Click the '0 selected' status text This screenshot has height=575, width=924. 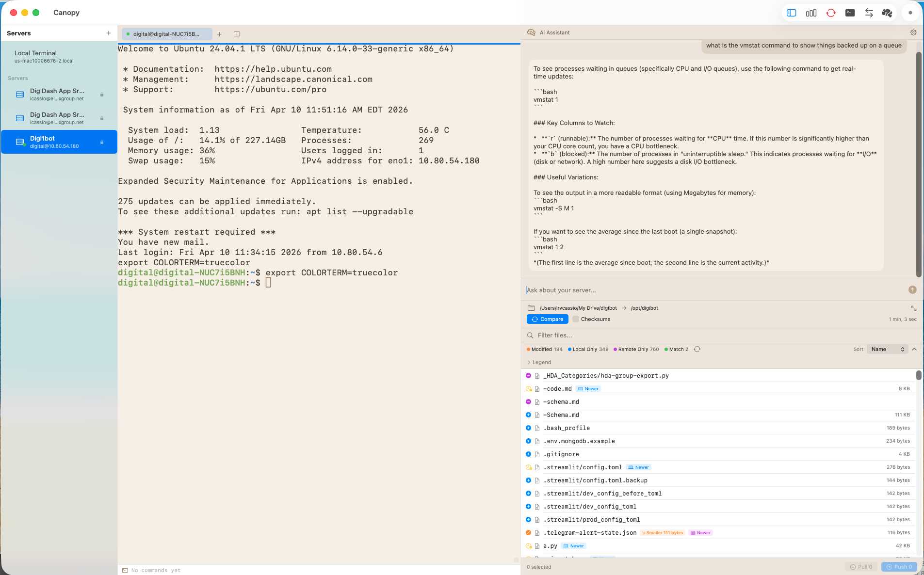tap(539, 567)
